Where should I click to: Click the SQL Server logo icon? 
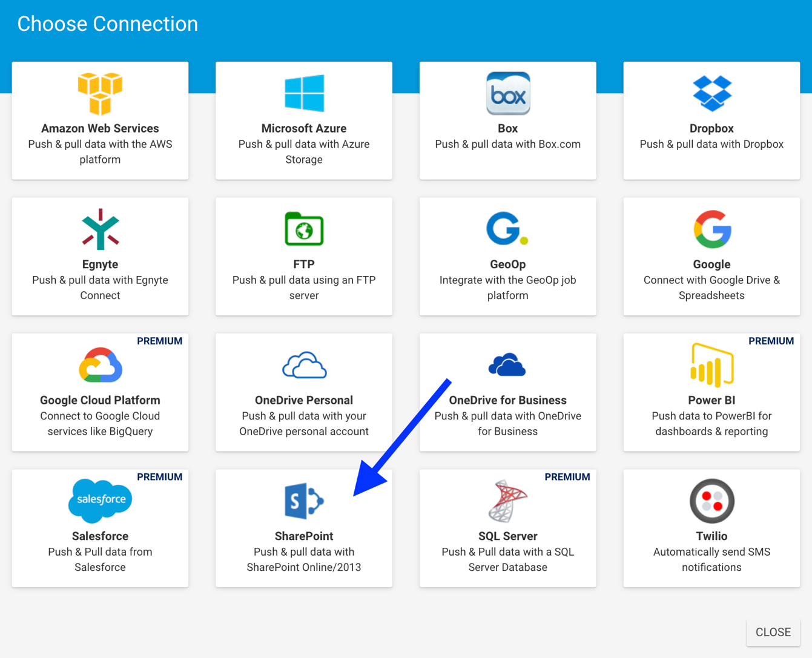click(508, 501)
